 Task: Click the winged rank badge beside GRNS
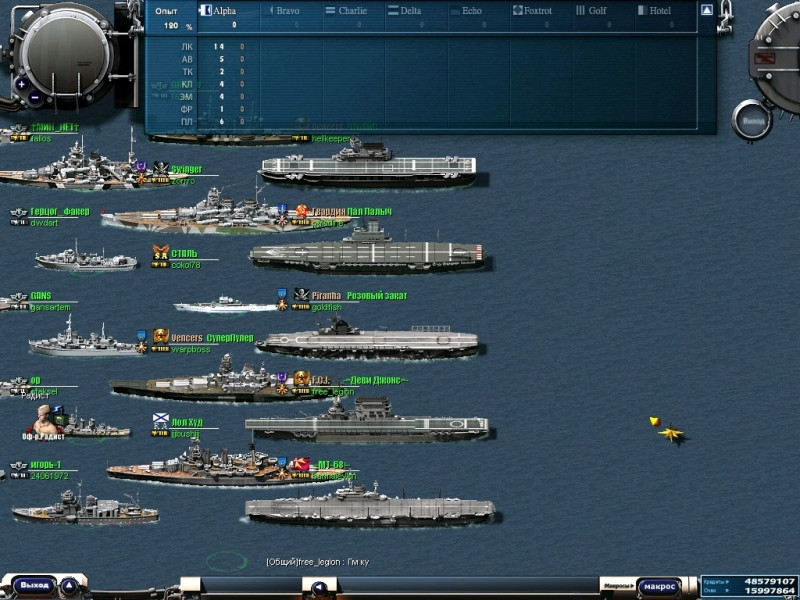click(x=18, y=297)
